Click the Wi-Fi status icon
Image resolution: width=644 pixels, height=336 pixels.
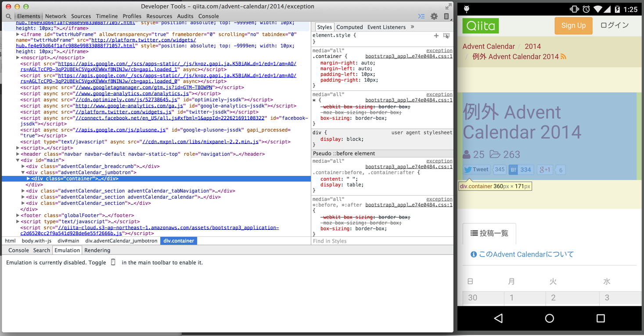pos(599,9)
